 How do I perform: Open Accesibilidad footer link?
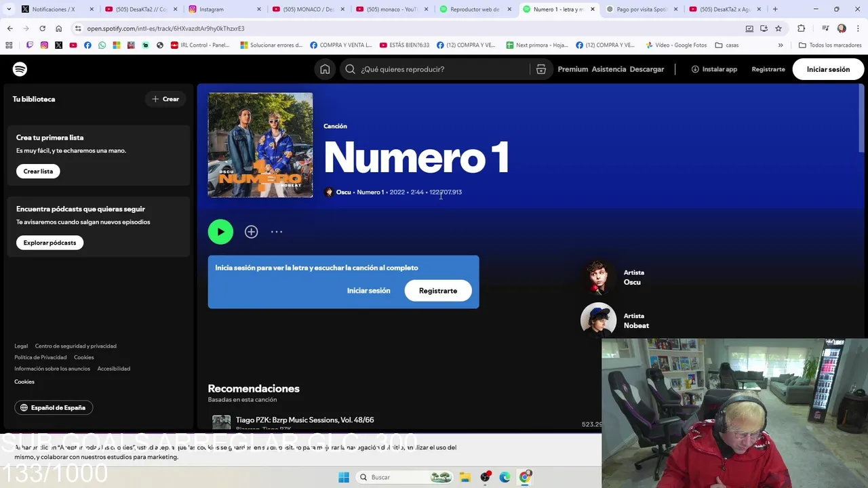(x=114, y=369)
